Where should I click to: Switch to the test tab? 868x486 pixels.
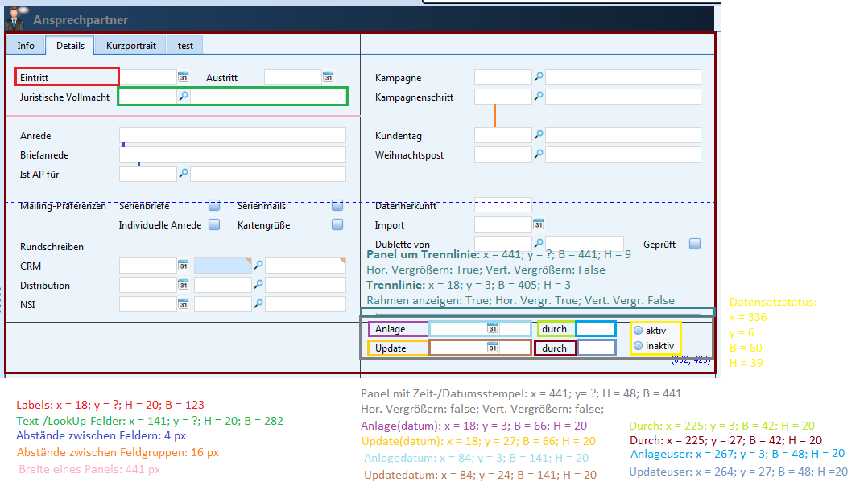pyautogui.click(x=186, y=46)
